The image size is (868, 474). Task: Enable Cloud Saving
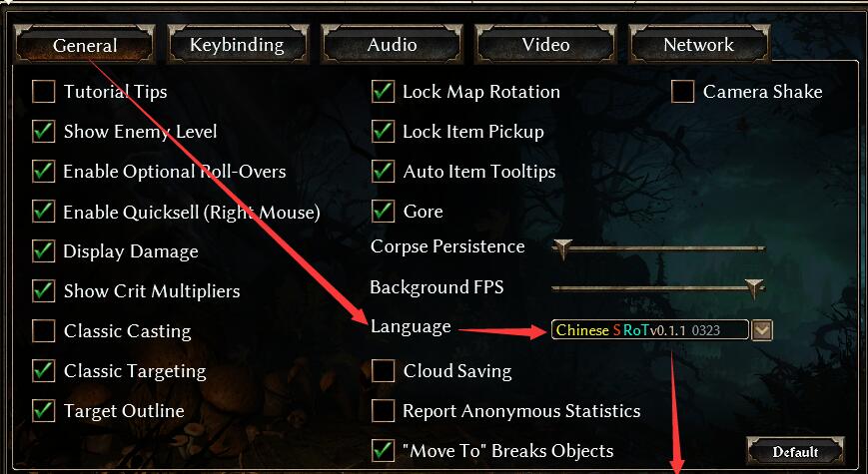pyautogui.click(x=384, y=370)
